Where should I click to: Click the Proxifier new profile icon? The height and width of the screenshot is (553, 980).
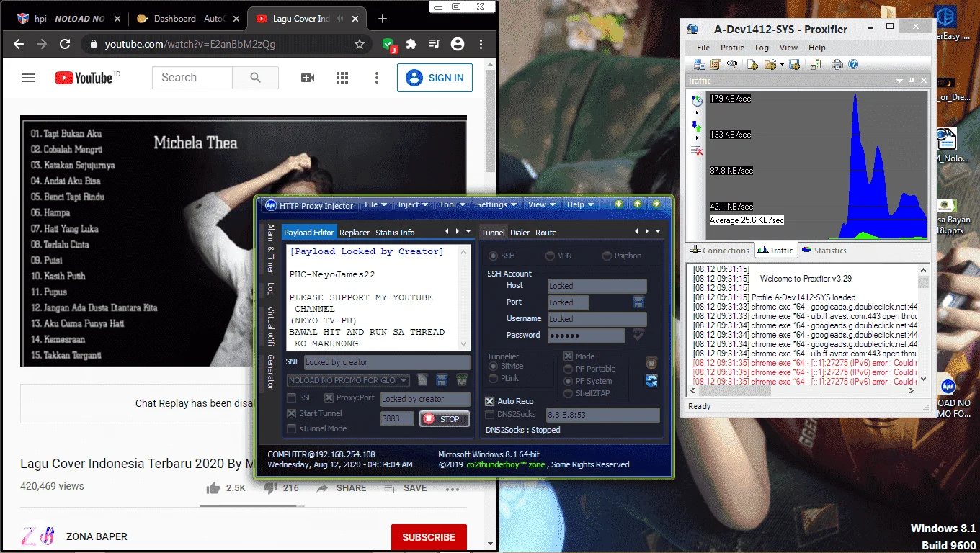(x=752, y=64)
